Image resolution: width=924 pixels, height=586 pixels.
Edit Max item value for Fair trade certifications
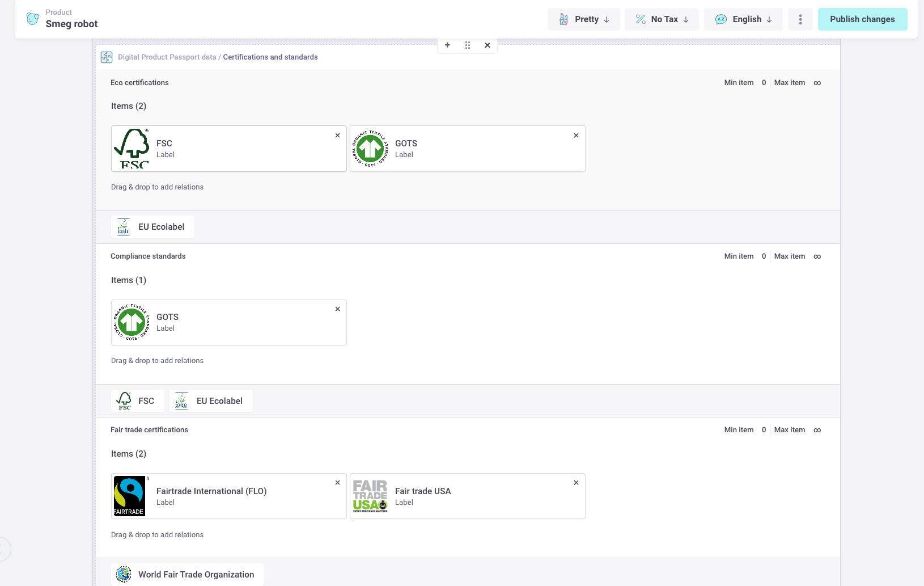[817, 430]
